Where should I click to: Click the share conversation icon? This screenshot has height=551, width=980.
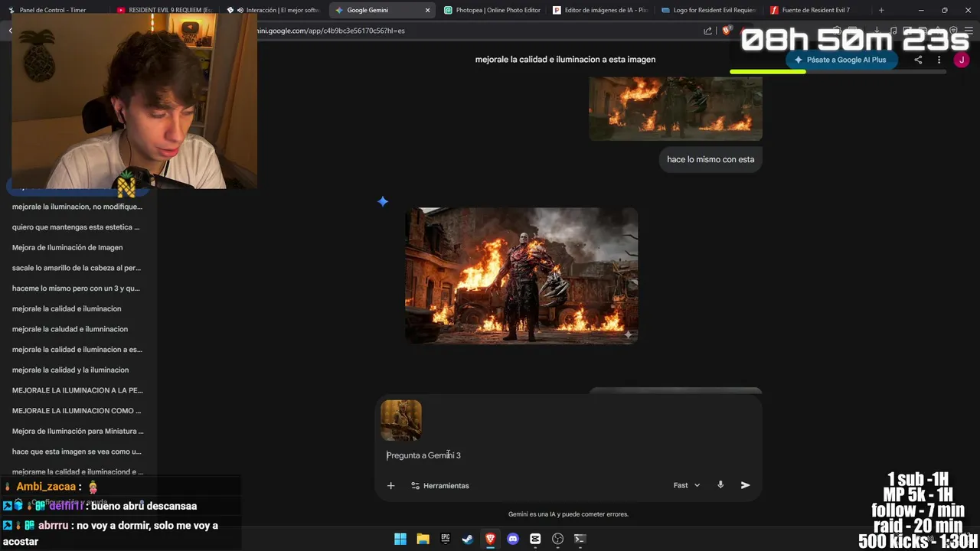click(918, 60)
